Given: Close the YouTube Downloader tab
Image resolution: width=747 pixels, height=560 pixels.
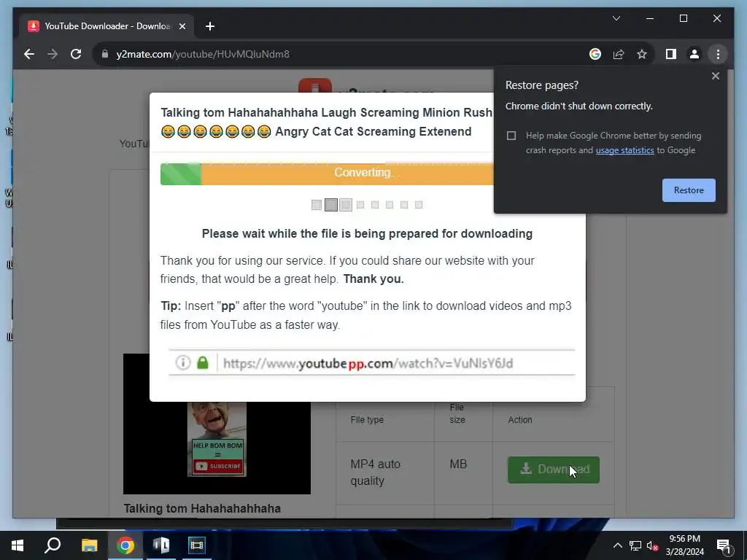Looking at the screenshot, I should [182, 26].
